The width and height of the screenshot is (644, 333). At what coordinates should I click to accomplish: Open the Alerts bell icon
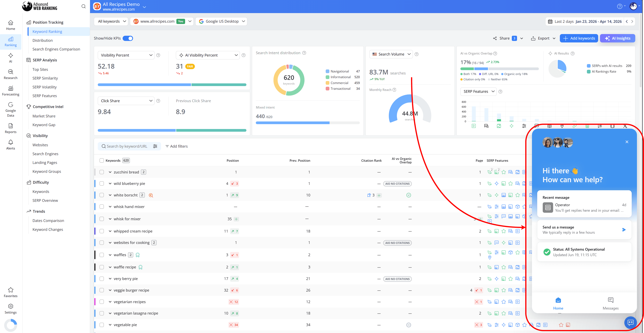[11, 142]
